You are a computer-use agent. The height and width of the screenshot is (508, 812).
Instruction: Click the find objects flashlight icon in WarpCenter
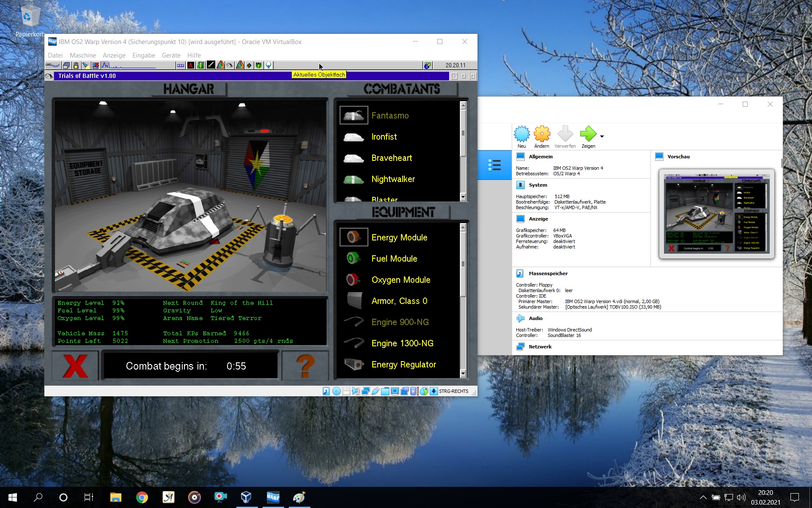[x=85, y=65]
